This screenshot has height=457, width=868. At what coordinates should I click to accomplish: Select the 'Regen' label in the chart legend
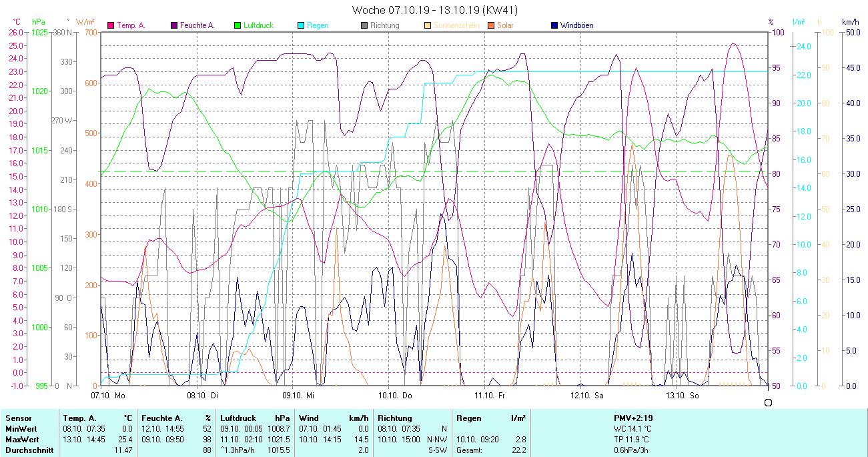click(x=317, y=25)
